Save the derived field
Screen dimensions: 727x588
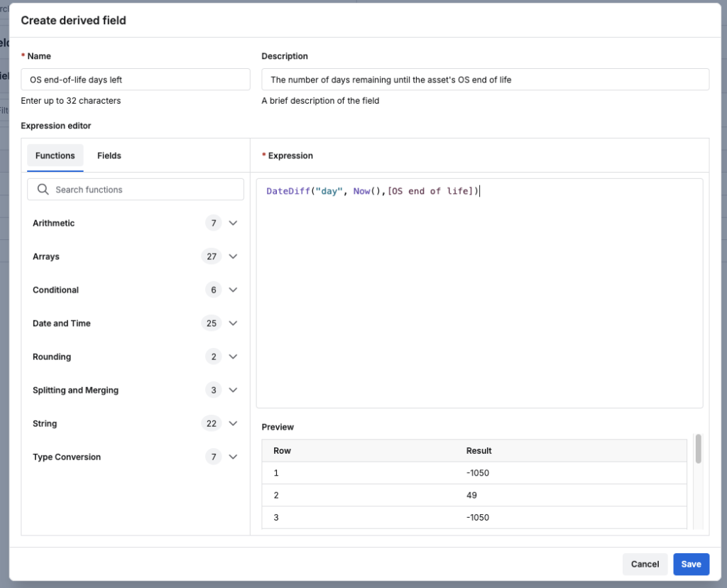point(691,564)
